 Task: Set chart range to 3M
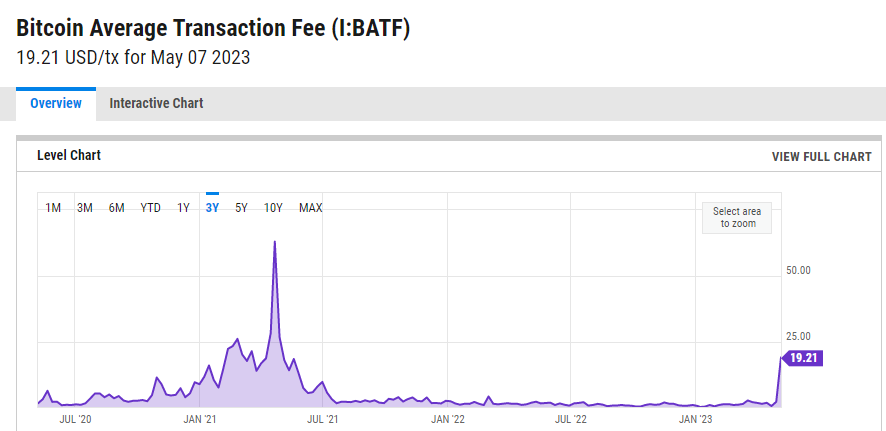coord(85,208)
